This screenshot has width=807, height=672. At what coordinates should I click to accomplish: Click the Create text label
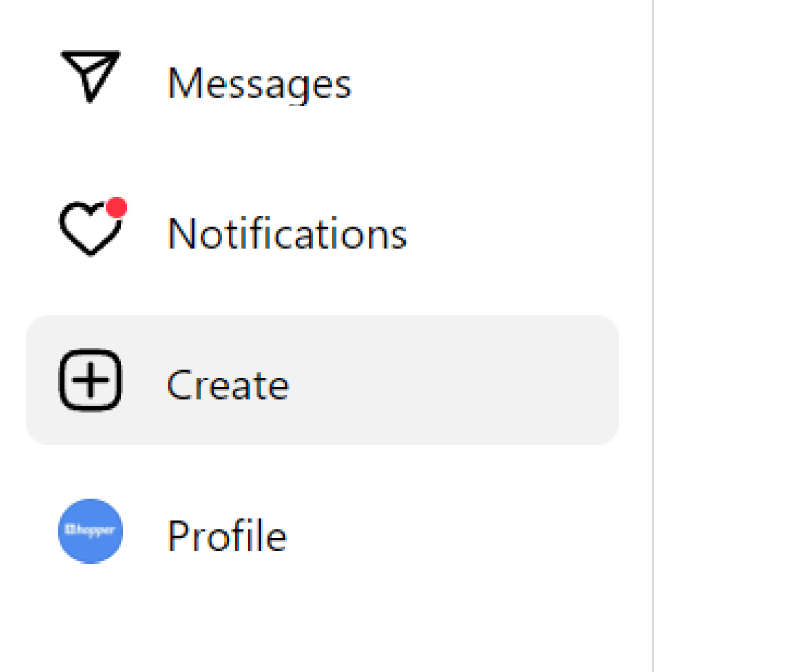coord(227,384)
